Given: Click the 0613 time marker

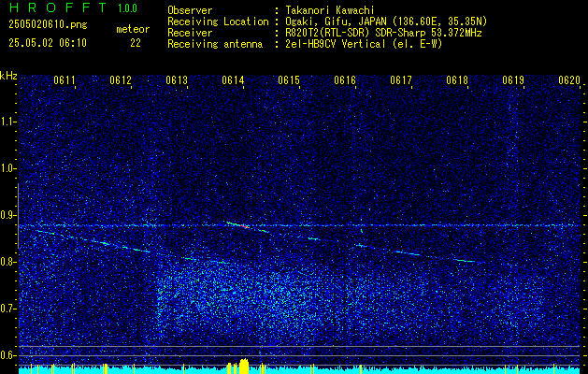Looking at the screenshot, I should (177, 79).
